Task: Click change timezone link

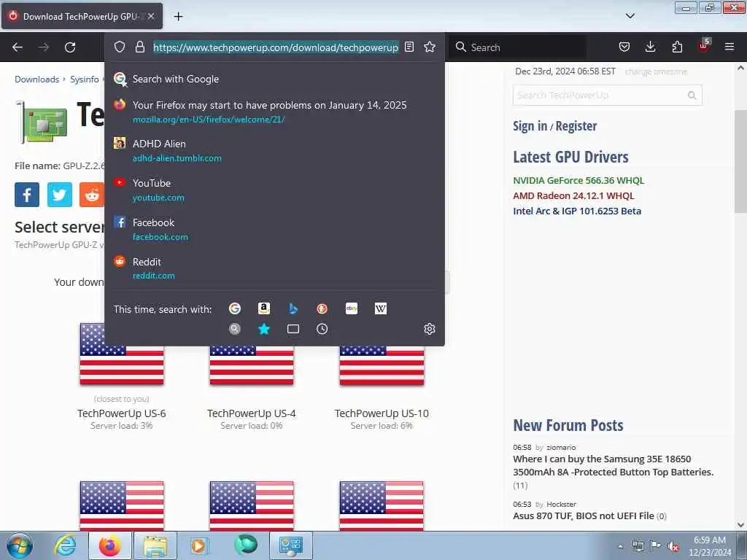Action: [656, 71]
